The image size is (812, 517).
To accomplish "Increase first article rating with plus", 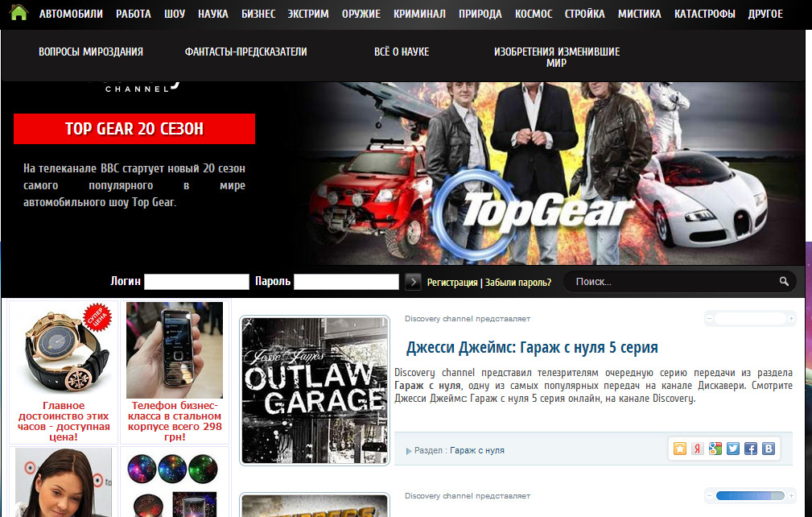I will (x=792, y=319).
